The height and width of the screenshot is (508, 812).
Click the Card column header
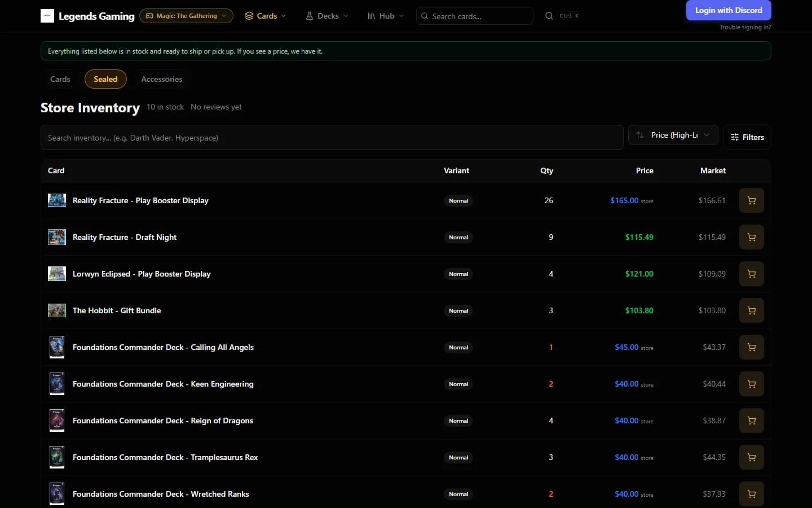point(56,170)
